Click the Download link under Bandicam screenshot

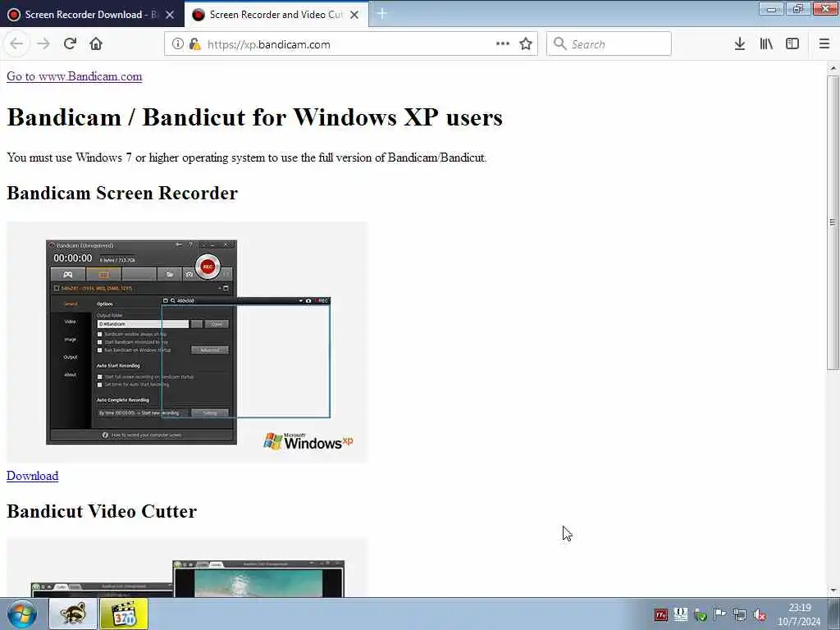33,476
